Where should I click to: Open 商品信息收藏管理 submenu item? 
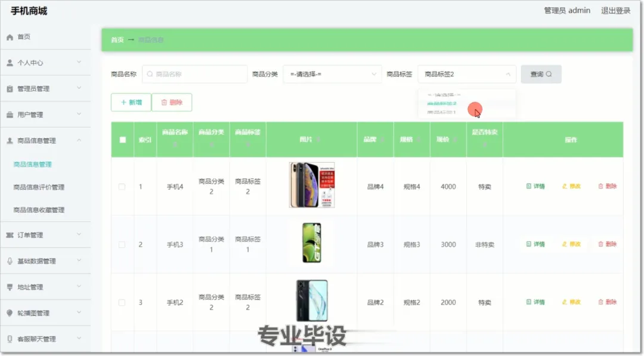tap(39, 210)
